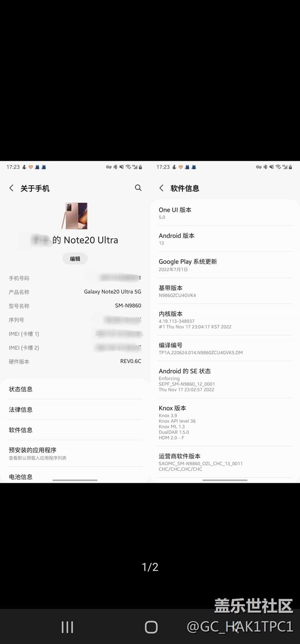Tap the back arrow beside 软件信息
Image resolution: width=300 pixels, height=644 pixels.
click(x=162, y=188)
